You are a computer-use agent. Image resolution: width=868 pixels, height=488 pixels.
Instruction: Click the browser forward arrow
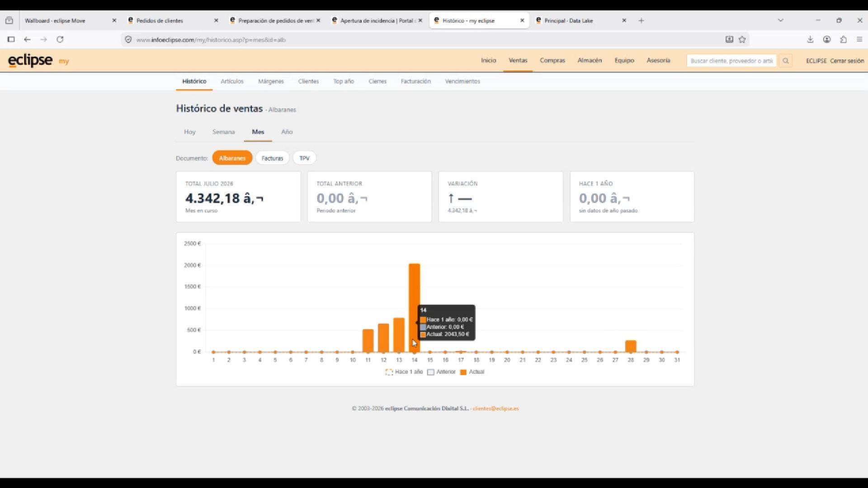(x=43, y=39)
